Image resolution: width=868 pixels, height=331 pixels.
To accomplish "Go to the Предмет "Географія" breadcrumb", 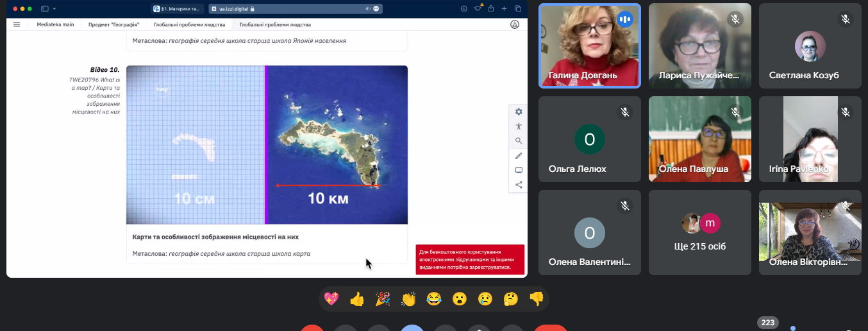I will [114, 24].
